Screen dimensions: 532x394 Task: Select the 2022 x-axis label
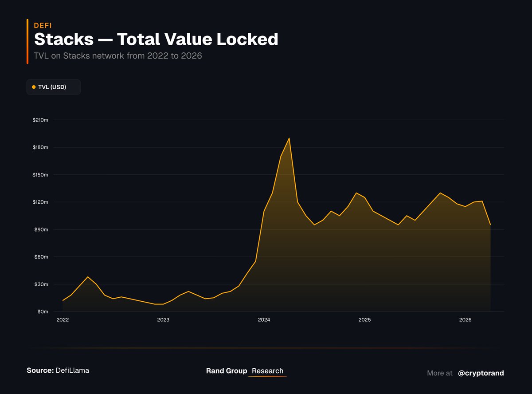63,320
